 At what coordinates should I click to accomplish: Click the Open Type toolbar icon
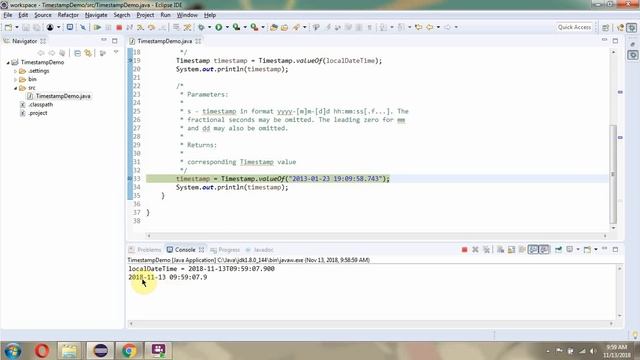coord(273,27)
